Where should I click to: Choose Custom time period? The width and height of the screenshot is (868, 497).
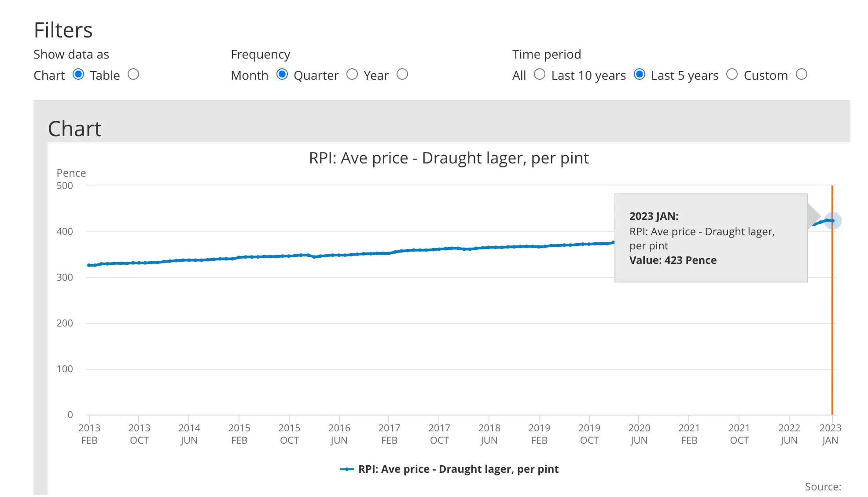(802, 75)
